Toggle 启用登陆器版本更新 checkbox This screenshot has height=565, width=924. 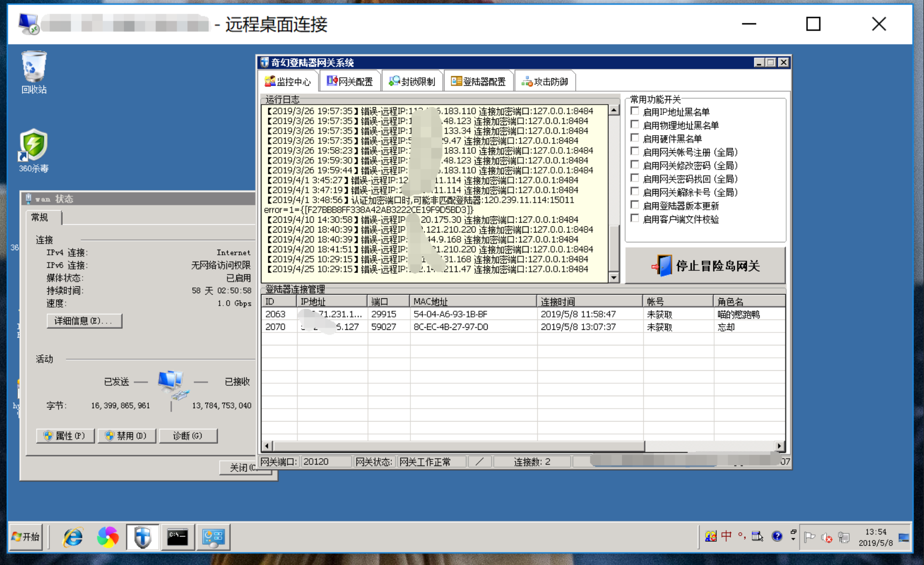pyautogui.click(x=635, y=206)
